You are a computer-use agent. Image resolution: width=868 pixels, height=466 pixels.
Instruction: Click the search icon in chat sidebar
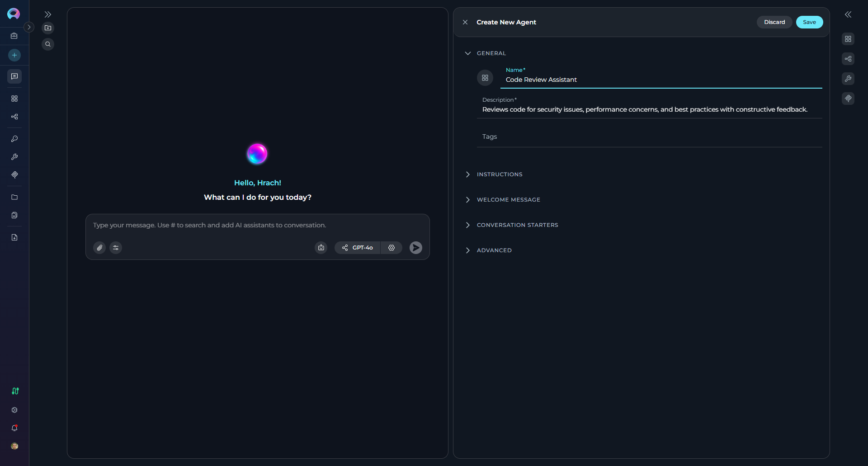48,44
